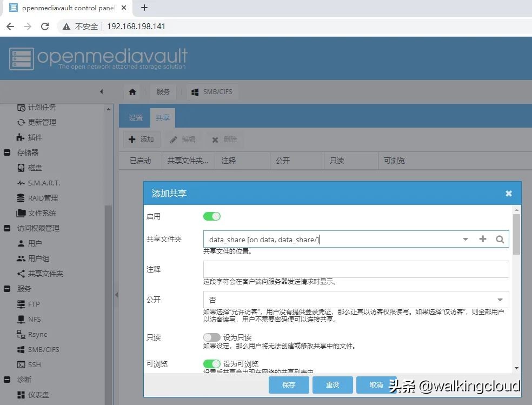The width and height of the screenshot is (532, 405).
Task: Go back using the browser back arrow
Action: point(10,26)
